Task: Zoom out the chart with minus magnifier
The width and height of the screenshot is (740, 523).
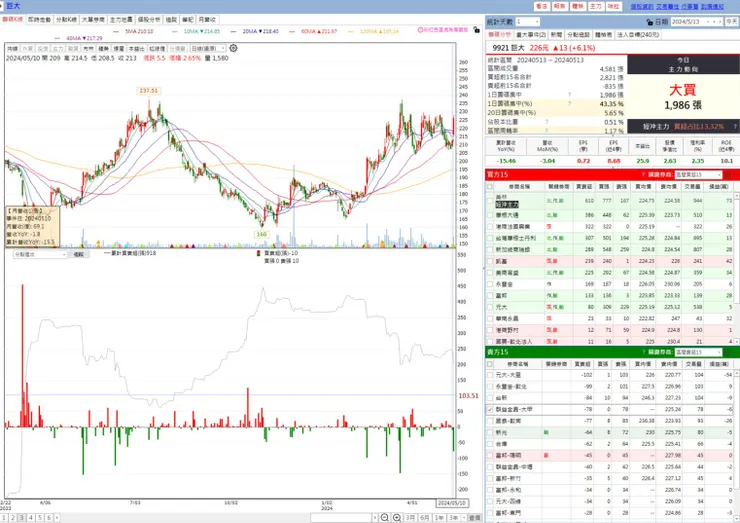Action: tap(385, 518)
